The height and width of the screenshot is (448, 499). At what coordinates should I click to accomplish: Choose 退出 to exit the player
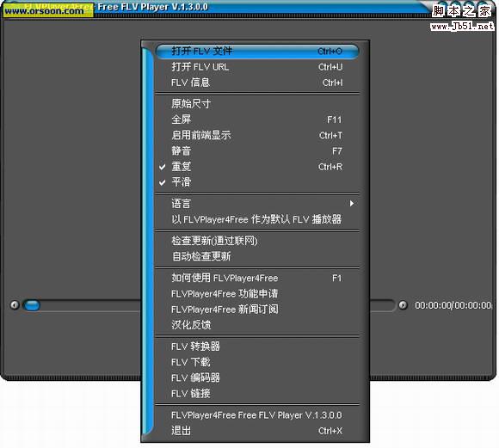tap(257, 431)
